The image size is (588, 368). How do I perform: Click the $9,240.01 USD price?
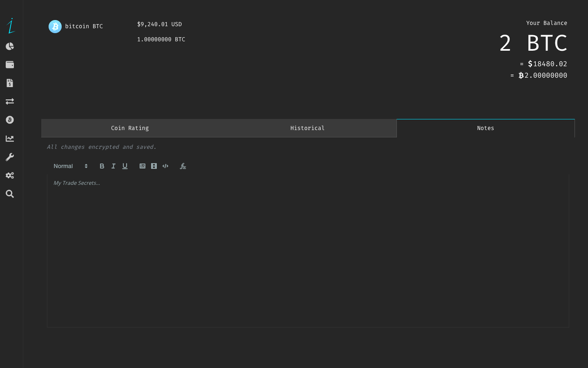coord(160,24)
